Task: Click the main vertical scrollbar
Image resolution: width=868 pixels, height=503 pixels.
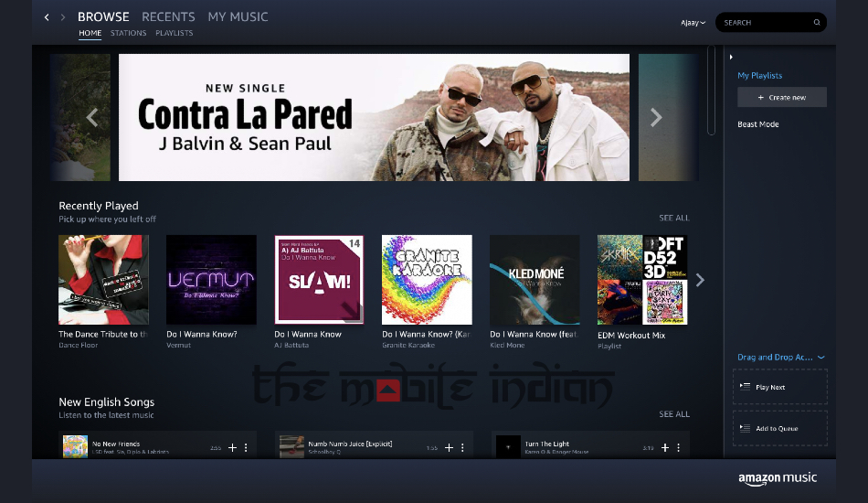Action: point(712,91)
